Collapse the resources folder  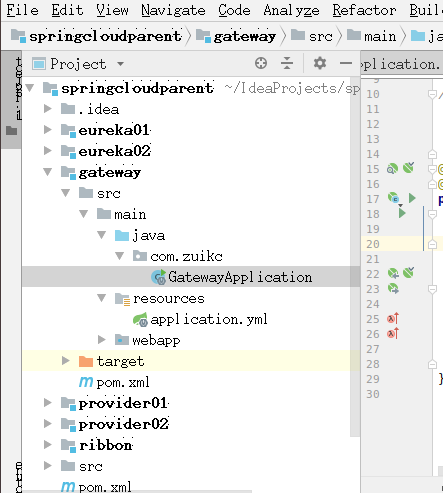click(102, 298)
